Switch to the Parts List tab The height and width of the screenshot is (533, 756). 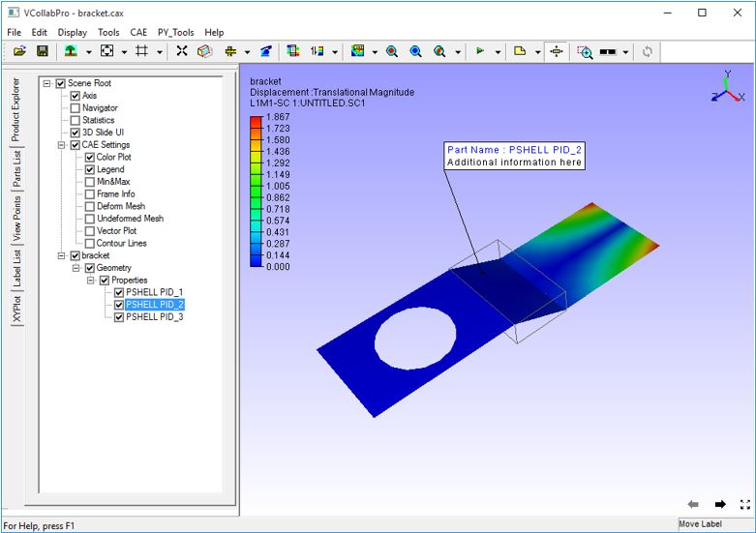coord(16,168)
